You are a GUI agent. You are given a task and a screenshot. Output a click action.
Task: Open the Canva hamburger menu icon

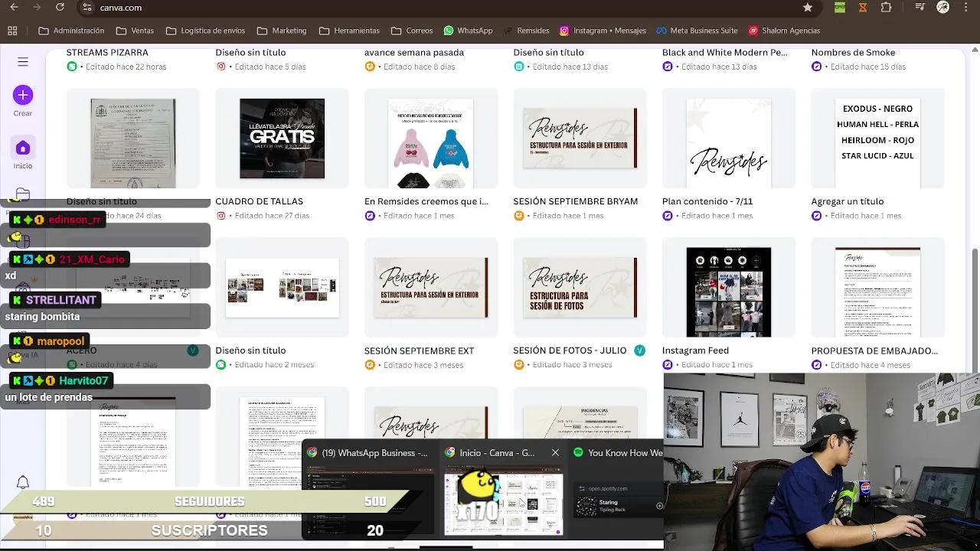23,62
